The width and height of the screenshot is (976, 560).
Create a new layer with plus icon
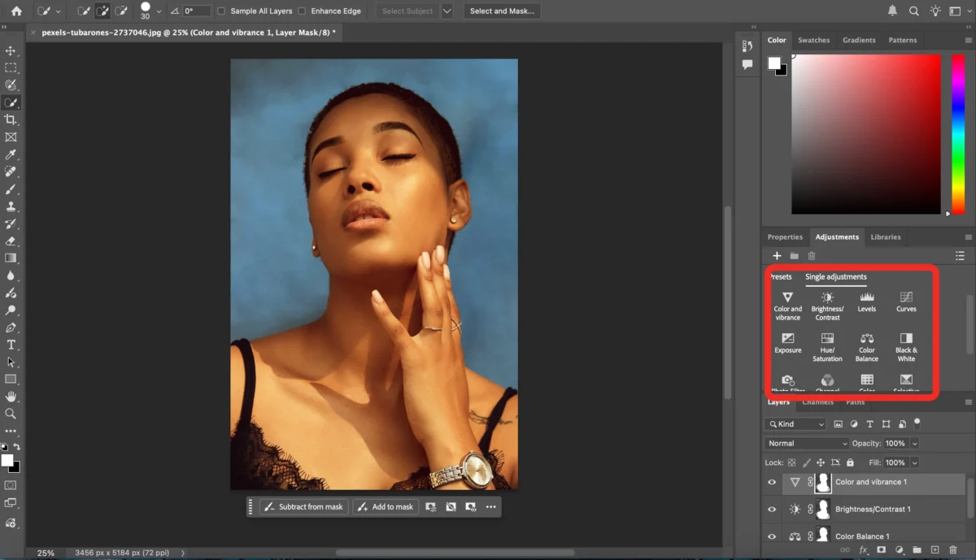[x=935, y=550]
